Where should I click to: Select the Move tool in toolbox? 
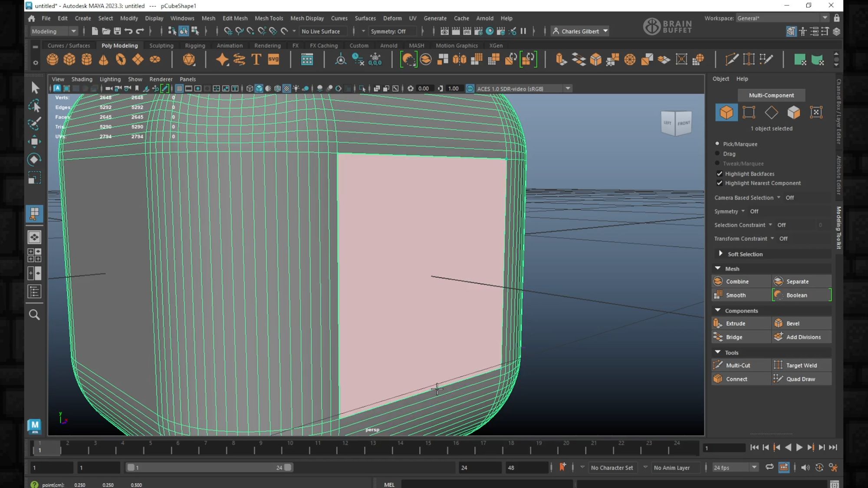34,142
